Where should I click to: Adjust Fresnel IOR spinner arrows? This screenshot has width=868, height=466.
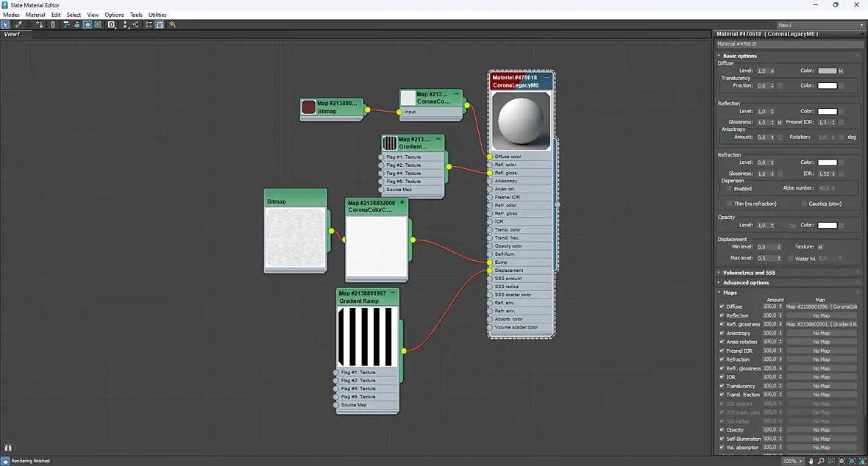click(x=833, y=122)
